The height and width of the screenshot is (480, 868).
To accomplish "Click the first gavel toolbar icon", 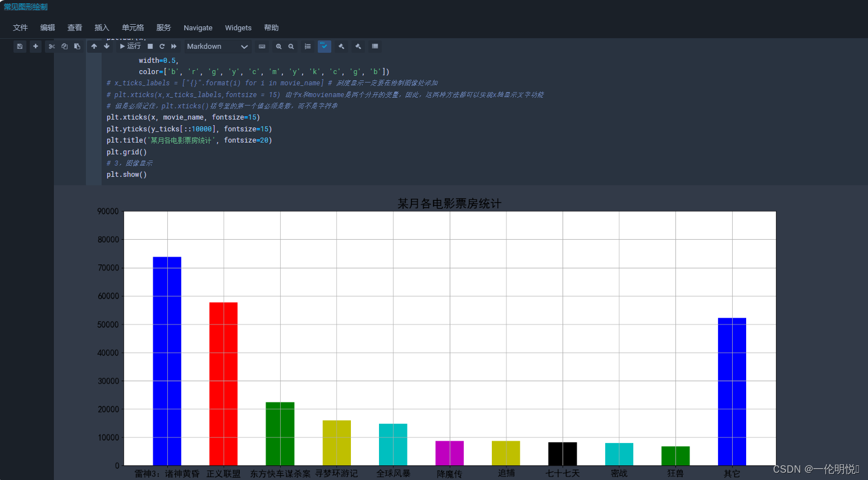I will tap(341, 47).
